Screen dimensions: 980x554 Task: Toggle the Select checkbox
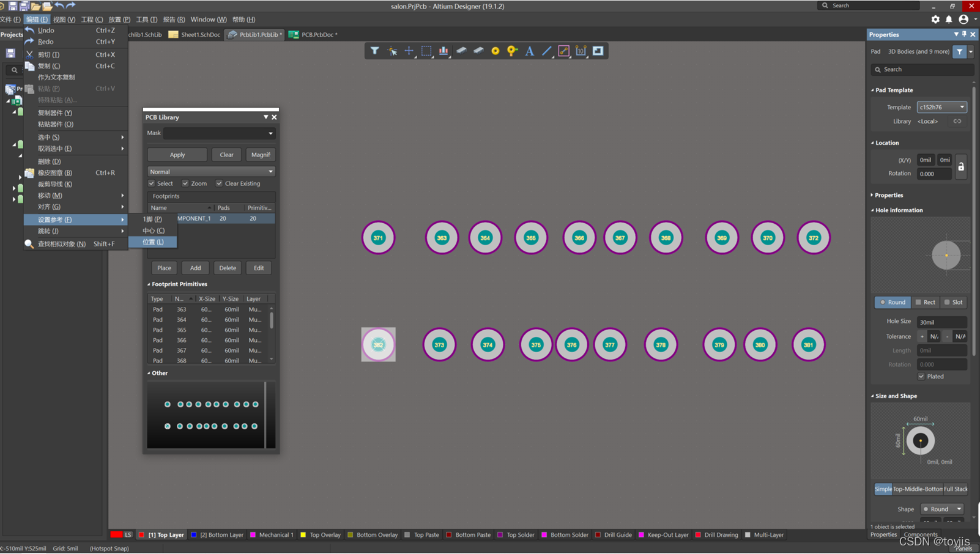point(152,183)
